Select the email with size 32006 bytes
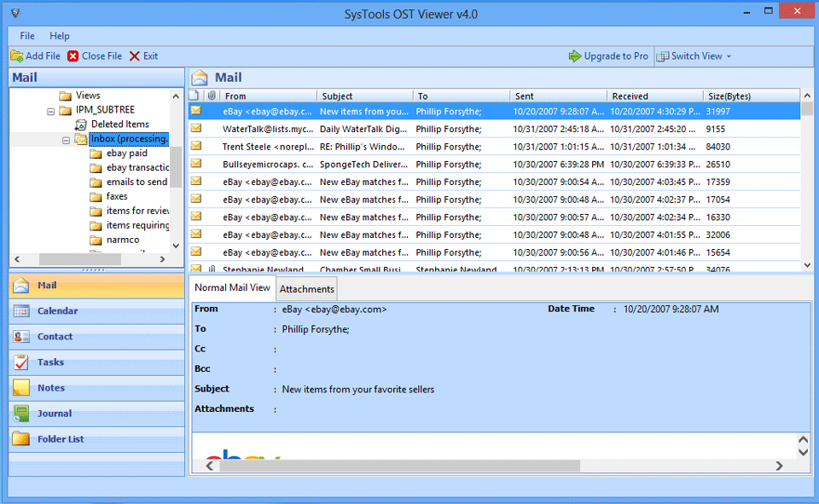This screenshot has width=819, height=504. click(494, 235)
